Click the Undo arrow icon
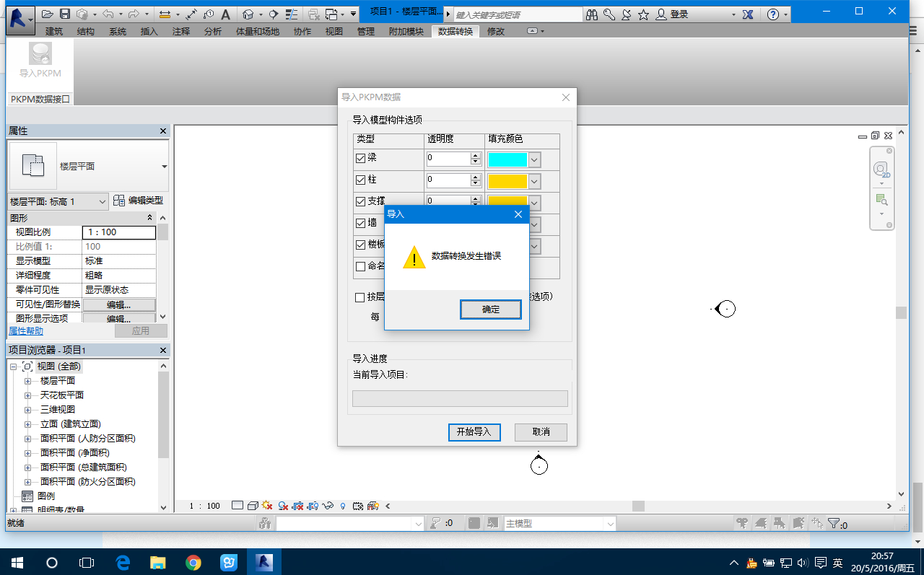 [108, 14]
